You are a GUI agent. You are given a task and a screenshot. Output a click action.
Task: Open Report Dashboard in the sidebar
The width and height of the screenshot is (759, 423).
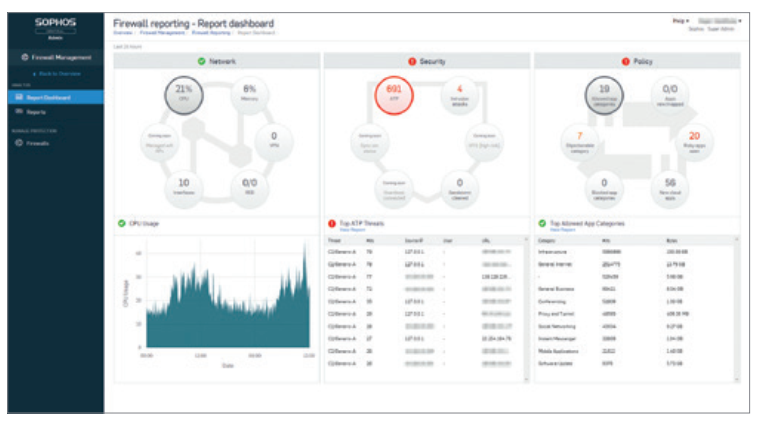pyautogui.click(x=55, y=97)
